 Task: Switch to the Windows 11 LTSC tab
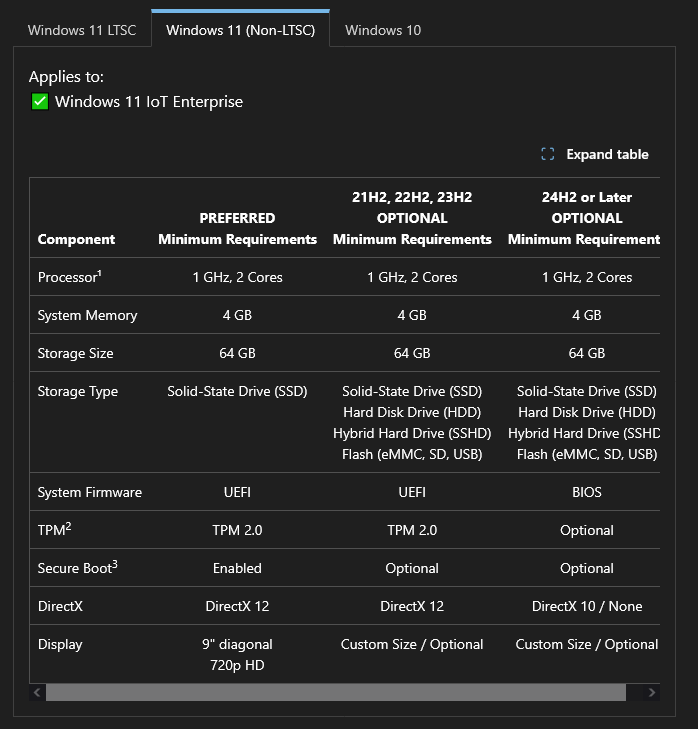82,30
